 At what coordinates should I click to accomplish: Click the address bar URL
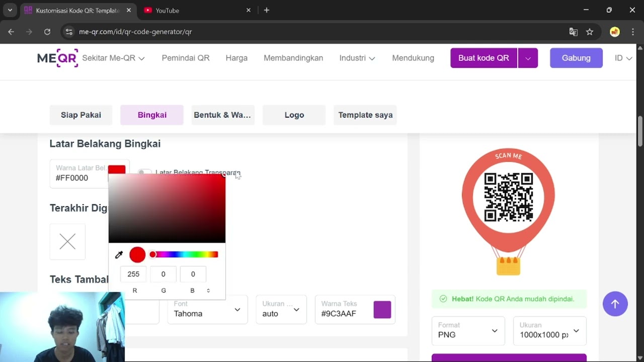pos(135,32)
